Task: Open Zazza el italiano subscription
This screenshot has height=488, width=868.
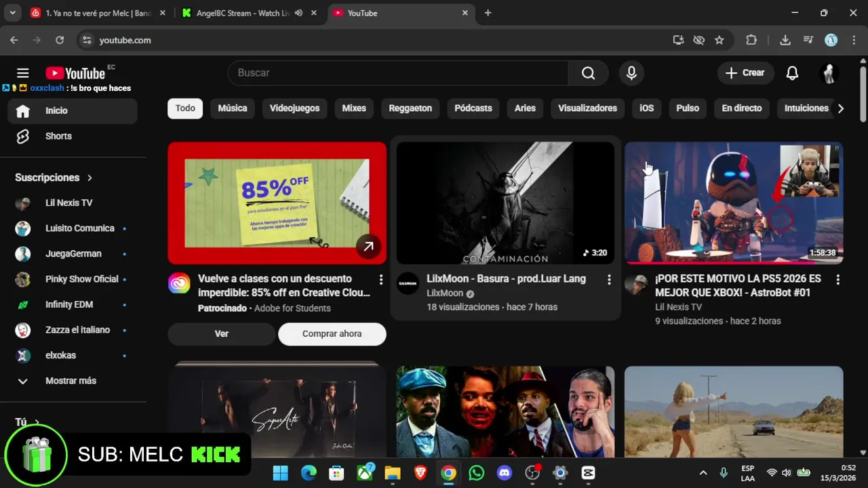Action: [73, 330]
